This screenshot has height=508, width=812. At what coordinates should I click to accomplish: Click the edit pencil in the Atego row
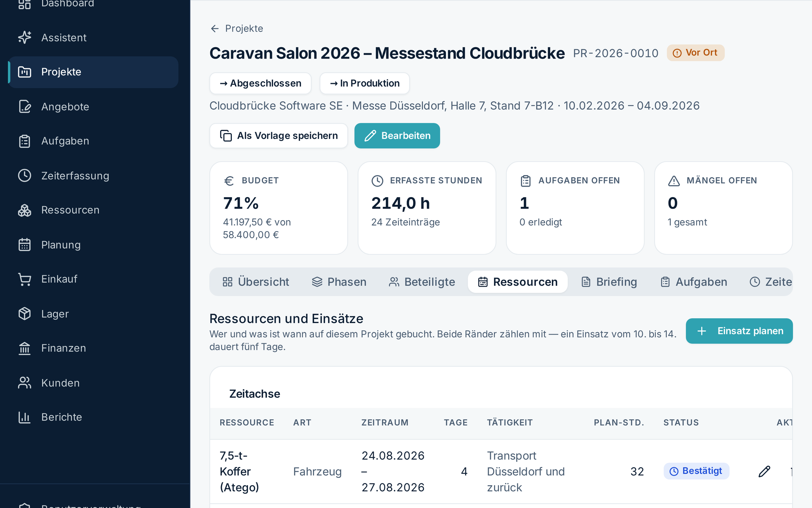click(764, 471)
